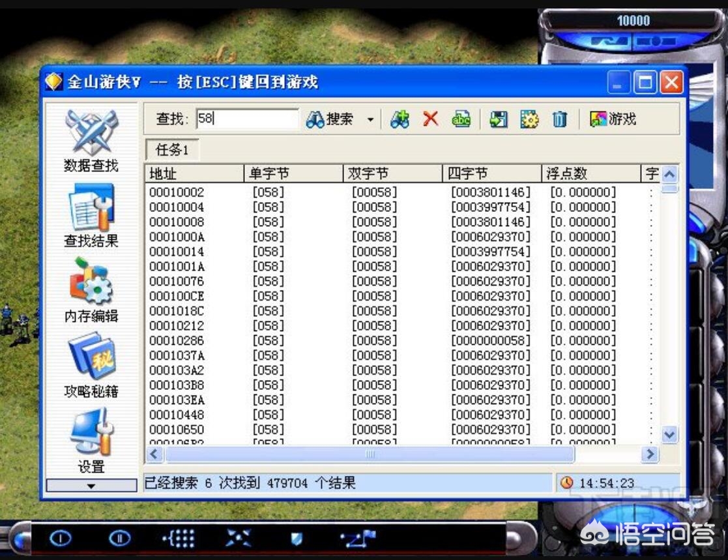
Task: Switch to the 任务1 task tab
Action: [172, 149]
